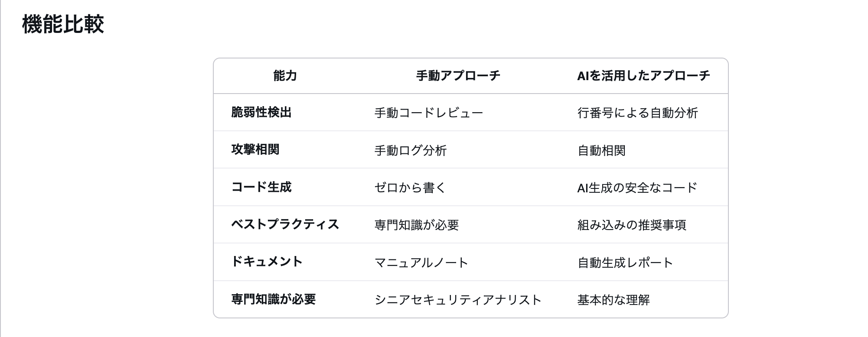The height and width of the screenshot is (337, 868).
Task: Click the ドキュメント row label
Action: pyautogui.click(x=267, y=262)
